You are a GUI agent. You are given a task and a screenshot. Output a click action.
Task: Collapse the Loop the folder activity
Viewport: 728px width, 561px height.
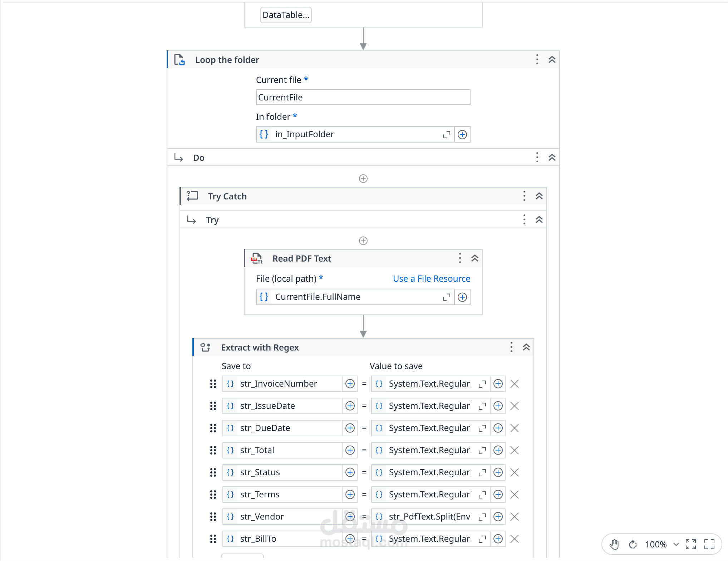pos(552,60)
